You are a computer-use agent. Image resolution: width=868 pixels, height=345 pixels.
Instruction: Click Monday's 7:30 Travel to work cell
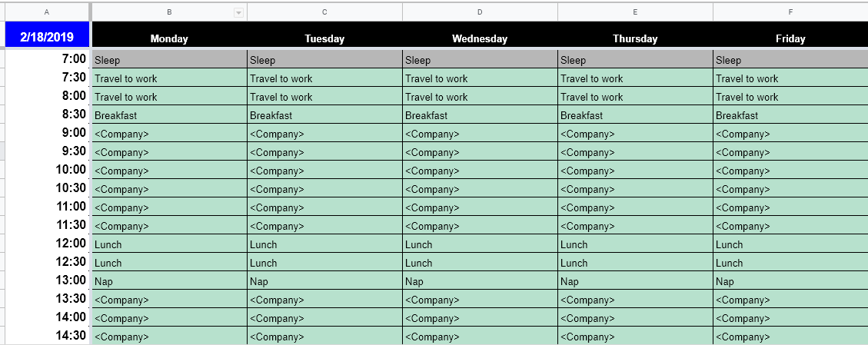coord(169,78)
